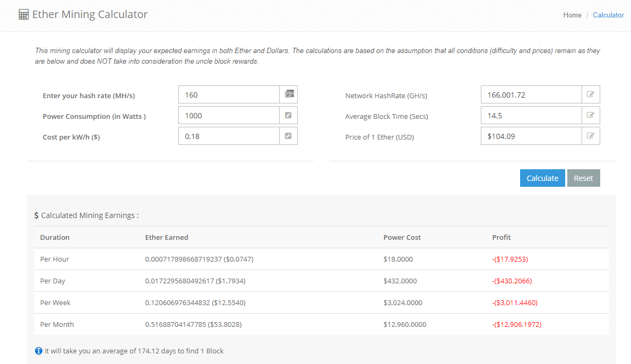Click the -($12,906.1972) profit value
This screenshot has height=364, width=631.
coord(517,324)
